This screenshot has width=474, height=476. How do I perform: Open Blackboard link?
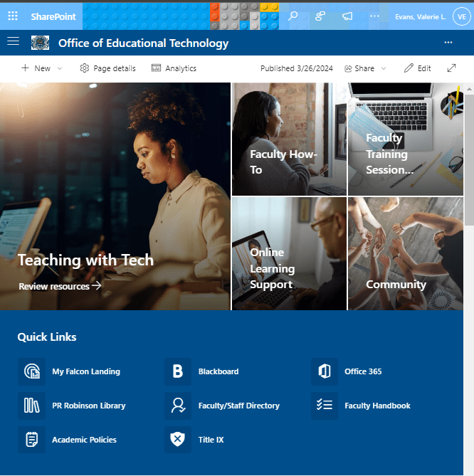click(x=218, y=371)
